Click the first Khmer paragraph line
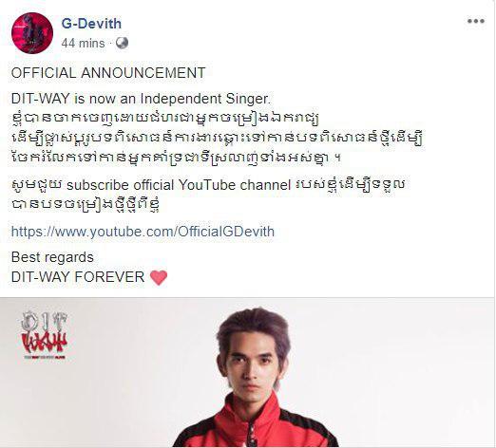The image size is (496, 448). pos(164,119)
